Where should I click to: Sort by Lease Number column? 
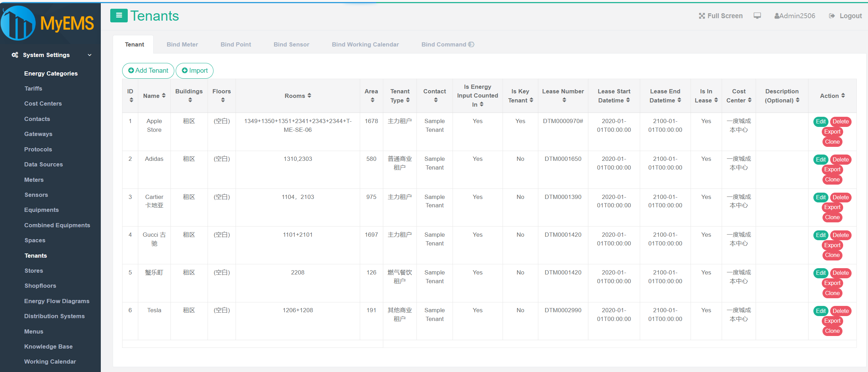point(564,100)
